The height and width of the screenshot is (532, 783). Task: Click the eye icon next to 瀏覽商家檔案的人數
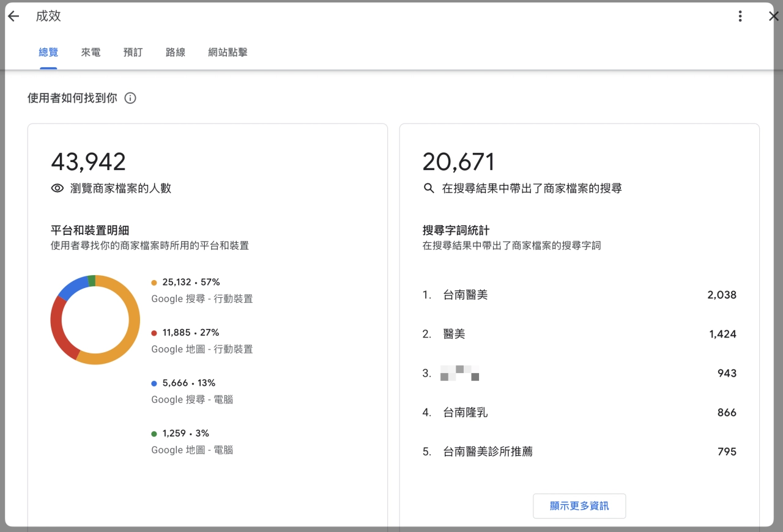click(x=58, y=188)
